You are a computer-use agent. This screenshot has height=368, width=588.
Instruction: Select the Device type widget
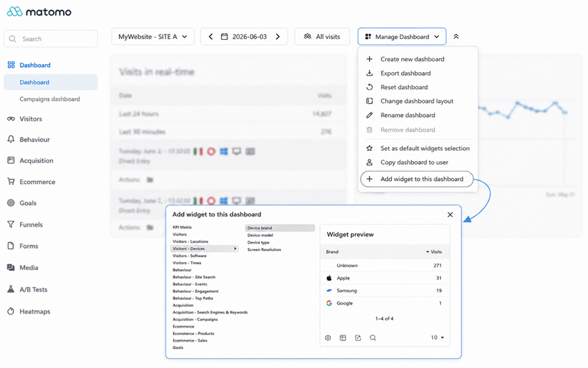click(x=259, y=242)
